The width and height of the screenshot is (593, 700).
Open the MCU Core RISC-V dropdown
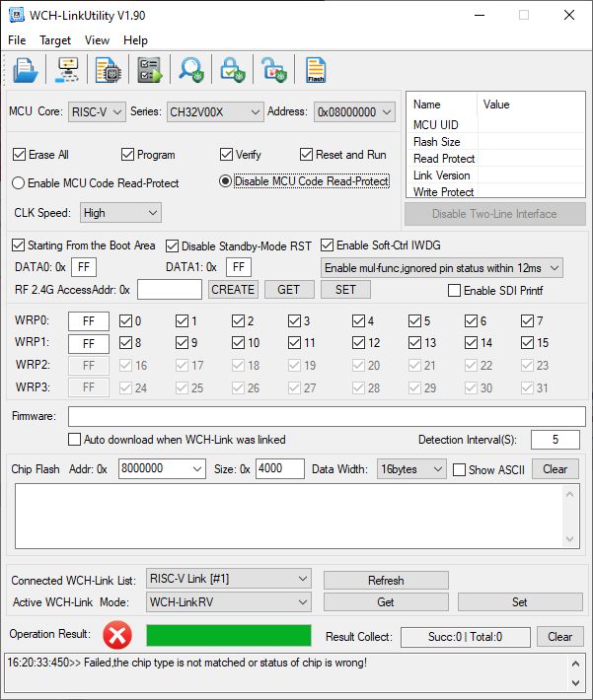point(97,111)
